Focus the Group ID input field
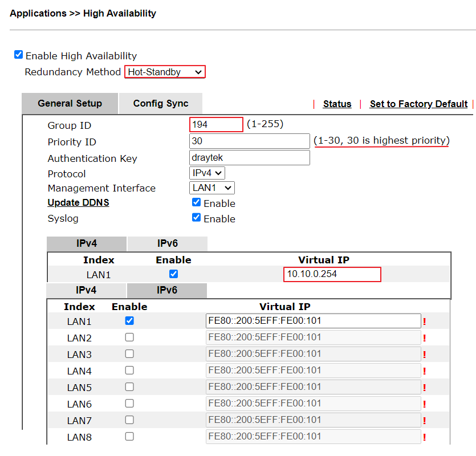476x456 pixels. (x=216, y=124)
